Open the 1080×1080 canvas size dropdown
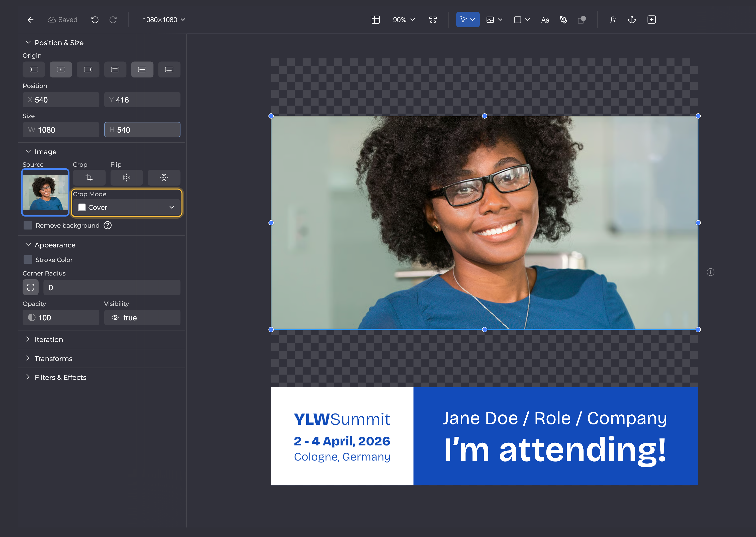Viewport: 756px width, 537px height. tap(164, 20)
